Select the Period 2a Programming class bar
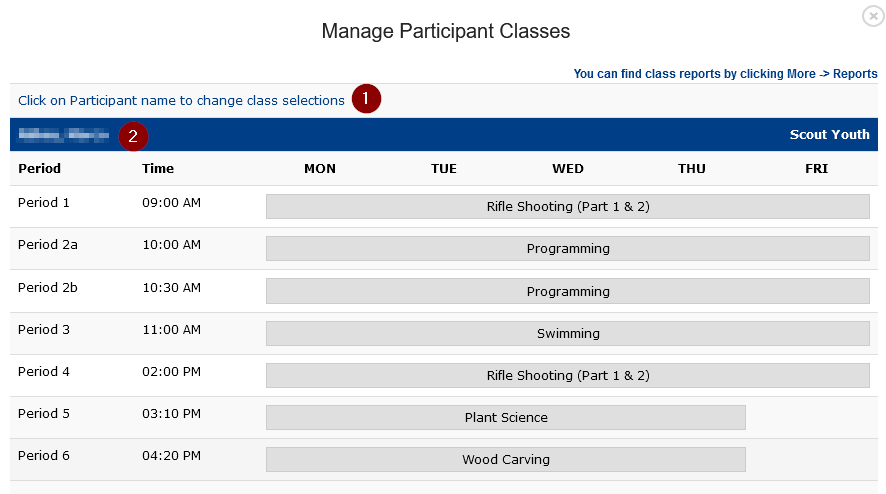Screen dimensions: 886x494 click(567, 249)
